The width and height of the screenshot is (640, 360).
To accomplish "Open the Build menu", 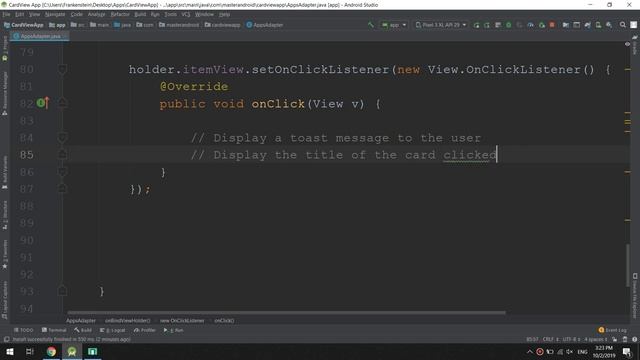I will coord(140,14).
